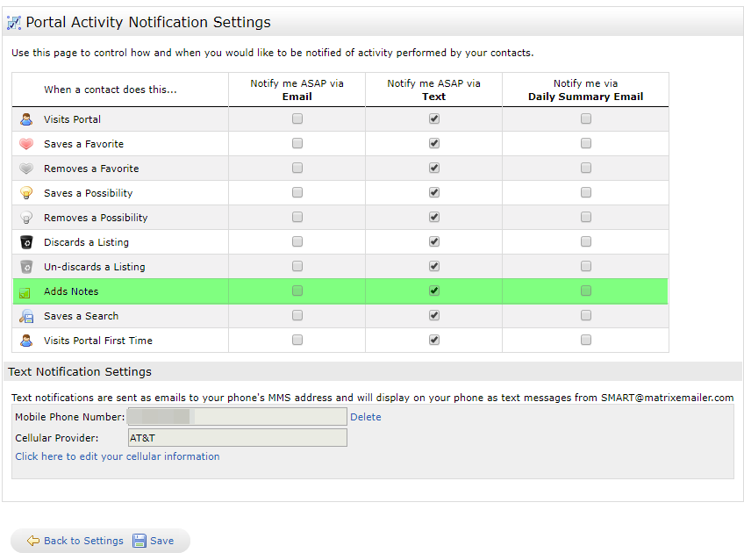Enable Email notification for Visits Portal

click(x=297, y=118)
